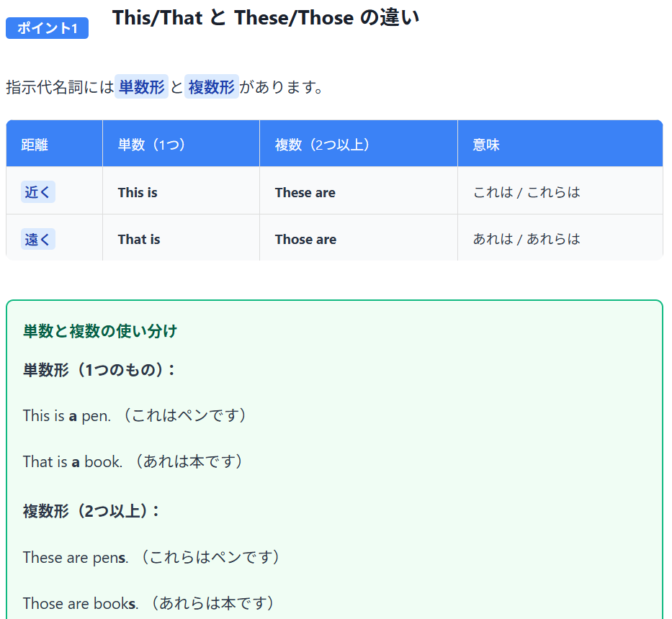Select the 'Those are' table cell
The image size is (672, 619).
(x=305, y=239)
